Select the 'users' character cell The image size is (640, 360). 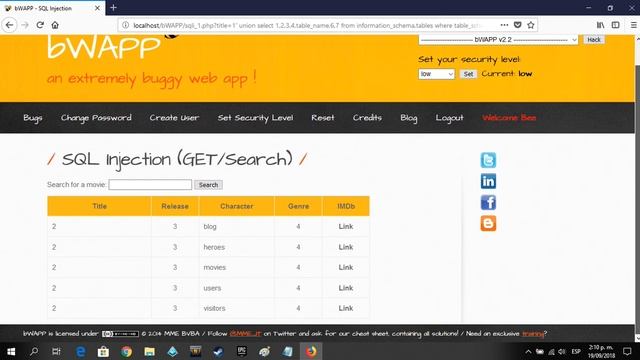[x=237, y=288]
